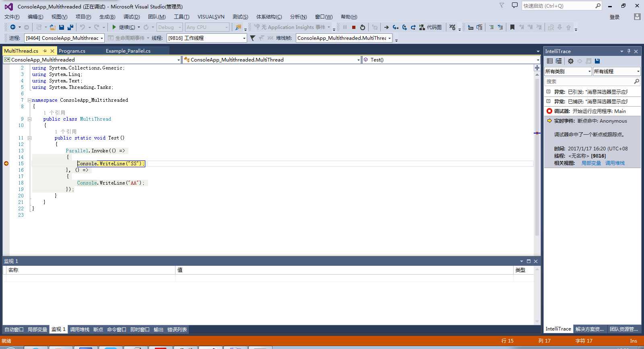Open the VISUALSVN menu
The image size is (644, 349).
tap(211, 17)
